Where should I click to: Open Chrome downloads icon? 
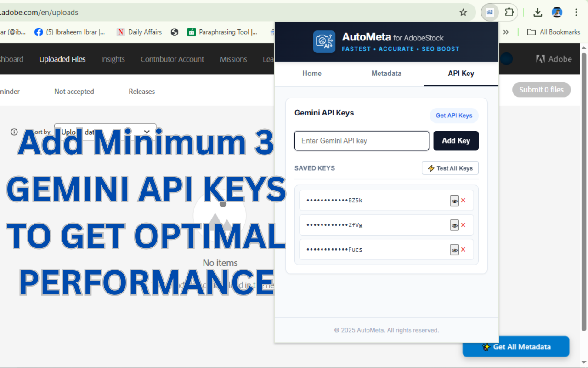coord(538,12)
